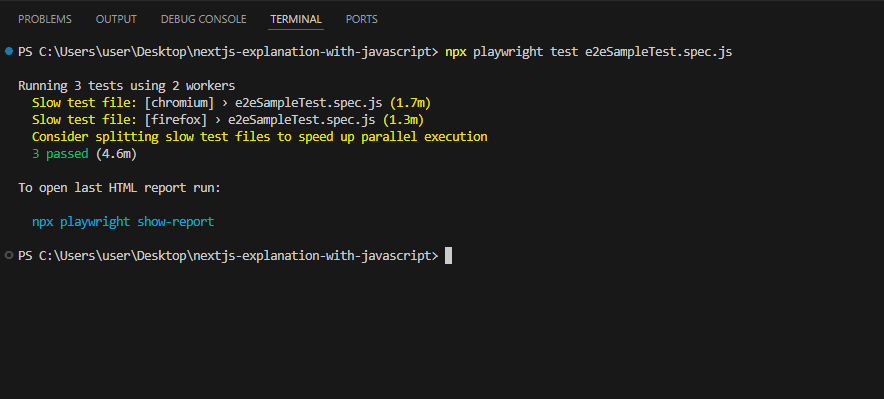Click the last prompt's working directory path
The width and height of the screenshot is (884, 399).
pos(236,256)
